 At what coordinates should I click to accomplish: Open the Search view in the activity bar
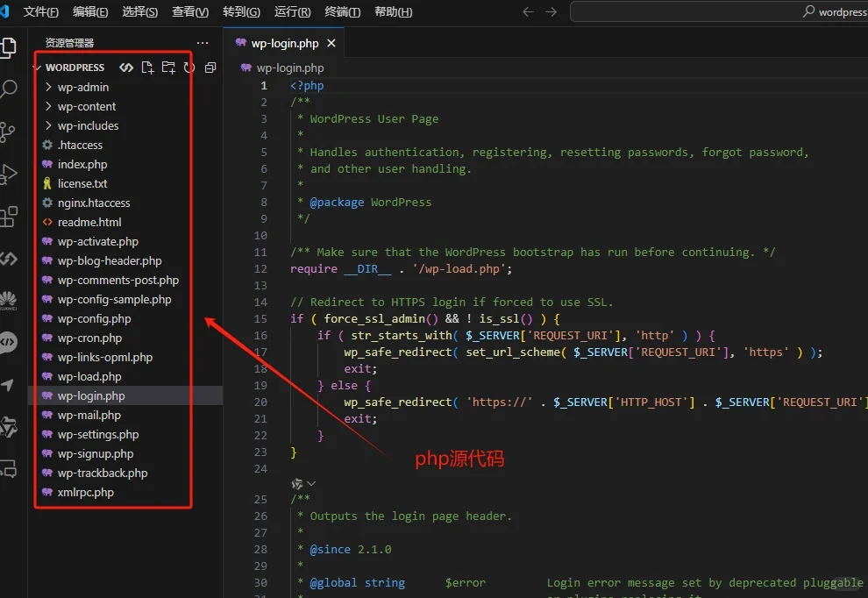pyautogui.click(x=9, y=89)
